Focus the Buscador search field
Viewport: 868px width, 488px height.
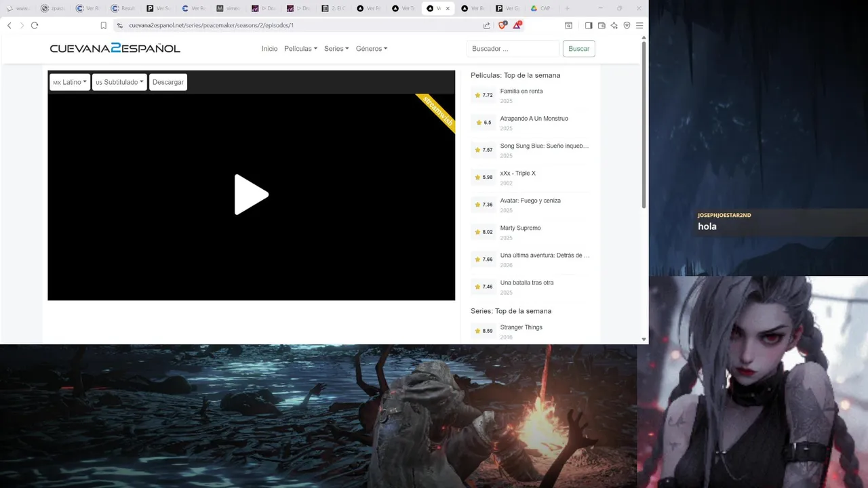click(513, 49)
